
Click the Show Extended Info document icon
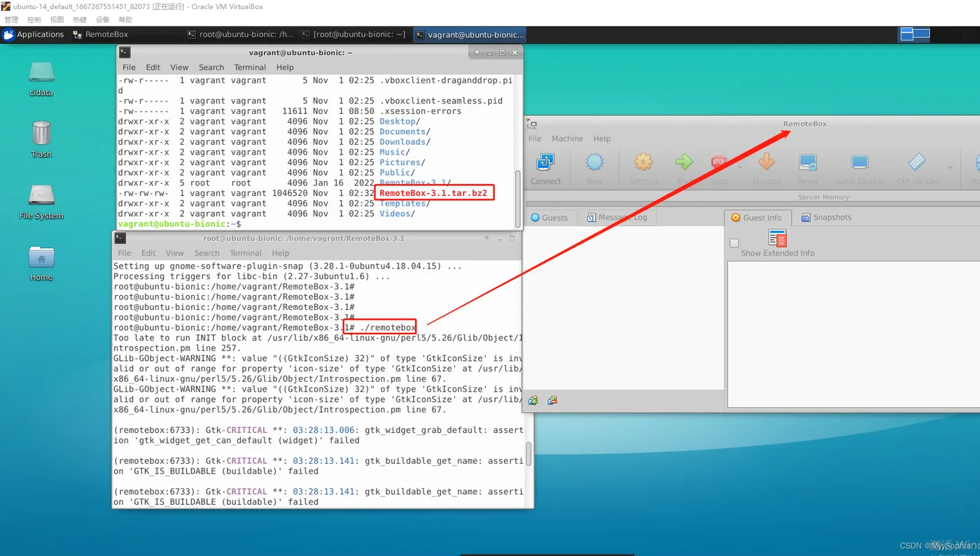pyautogui.click(x=778, y=238)
